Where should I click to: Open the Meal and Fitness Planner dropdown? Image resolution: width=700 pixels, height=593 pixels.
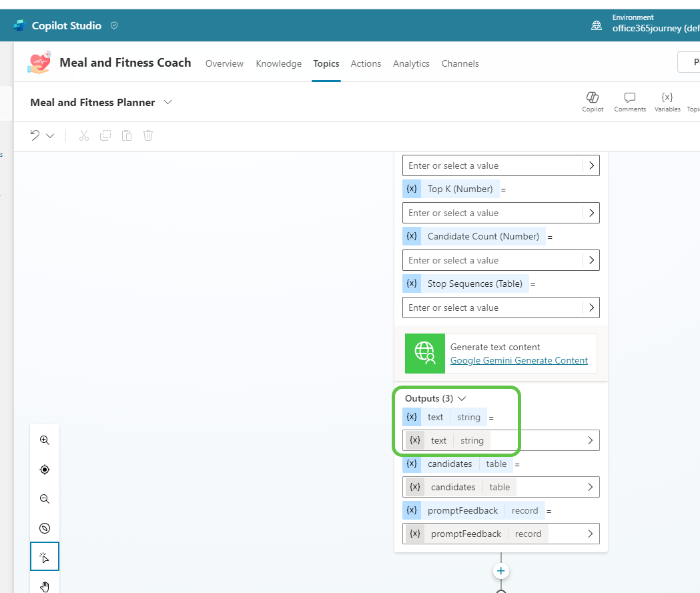tap(167, 102)
